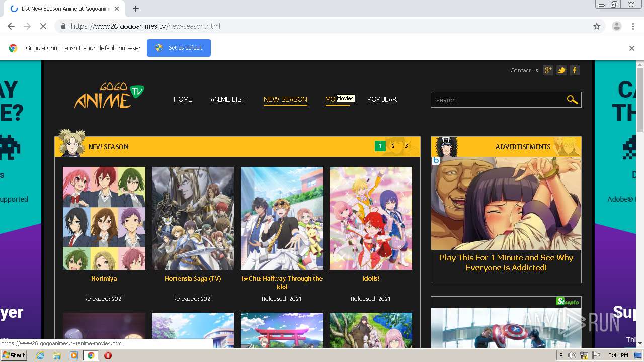Open Internet Explorer from taskbar
Image resolution: width=644 pixels, height=362 pixels.
[40, 355]
